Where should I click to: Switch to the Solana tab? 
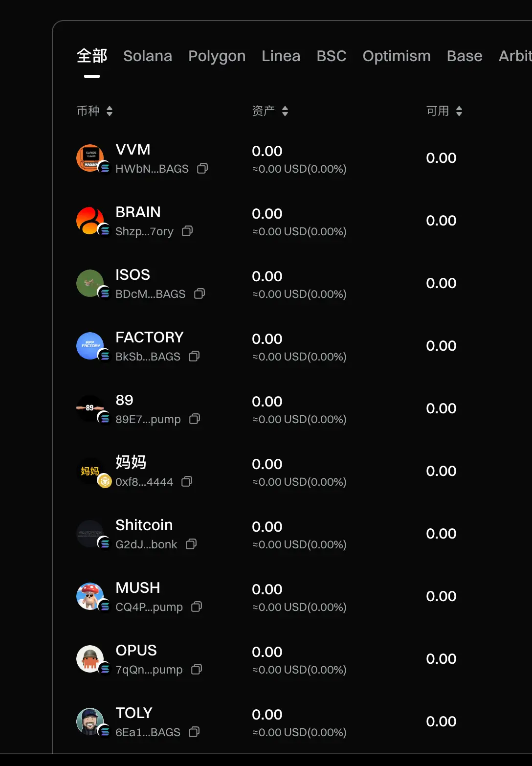(x=148, y=56)
